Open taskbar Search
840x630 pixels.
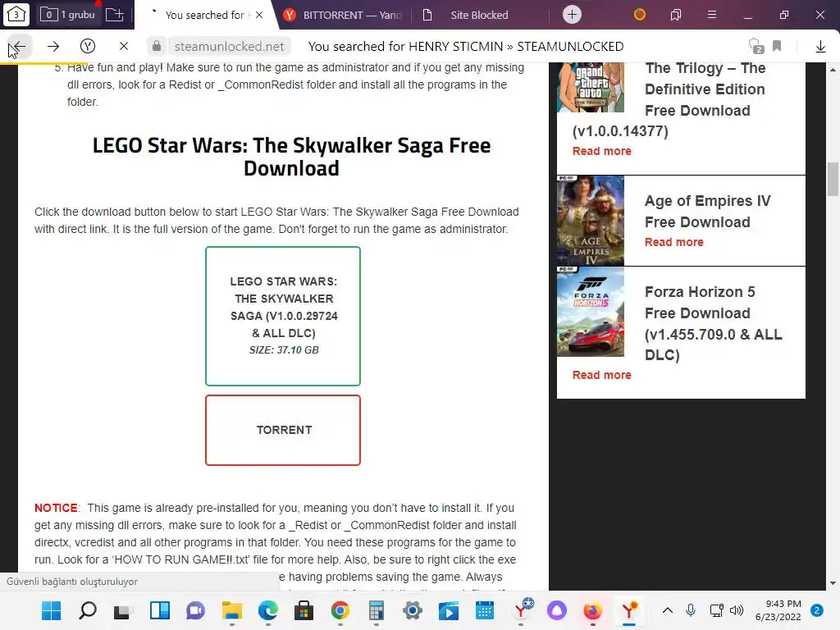coord(87,610)
